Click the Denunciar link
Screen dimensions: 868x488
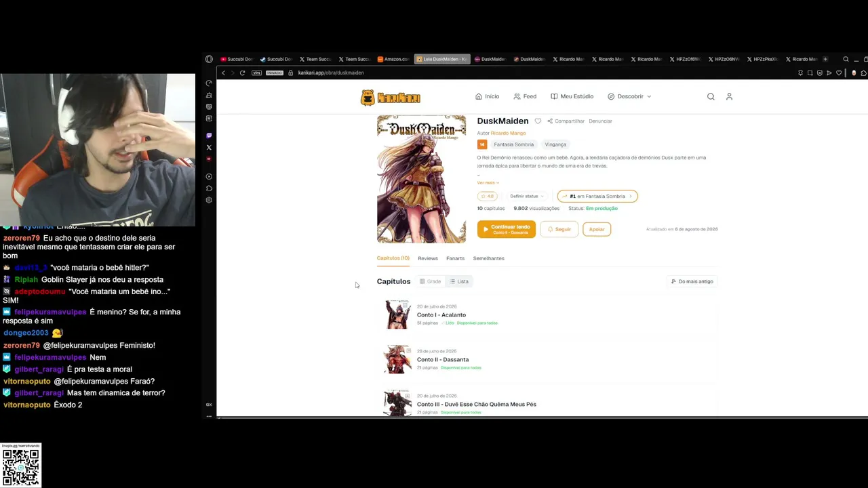tap(600, 121)
